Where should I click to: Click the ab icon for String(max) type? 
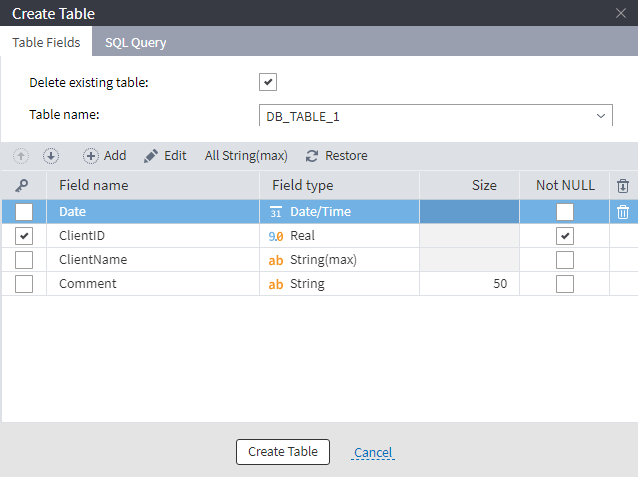(276, 260)
